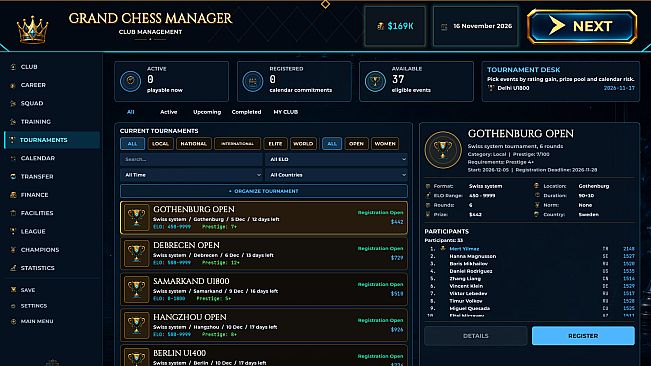
Task: Click the Career sidebar icon
Action: 13,85
